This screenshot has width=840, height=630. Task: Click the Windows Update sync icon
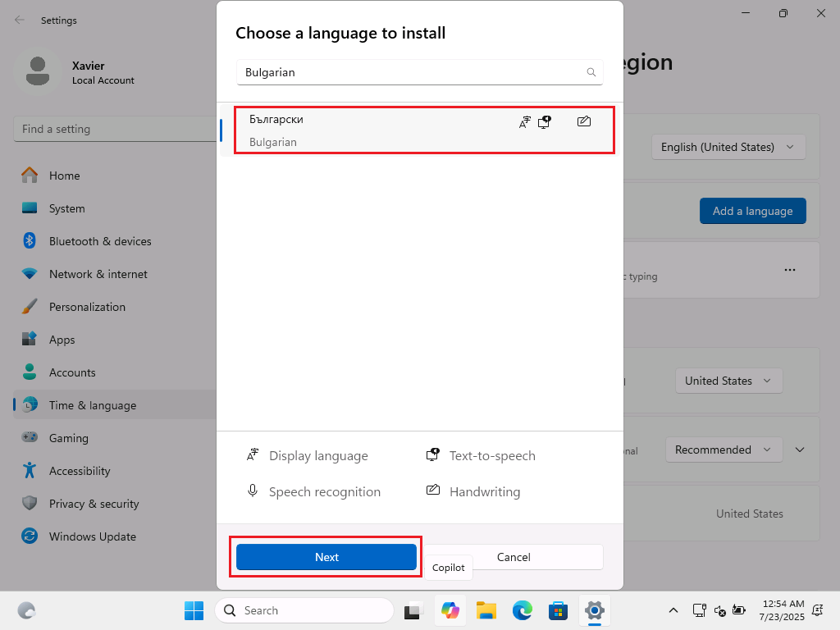(x=30, y=536)
